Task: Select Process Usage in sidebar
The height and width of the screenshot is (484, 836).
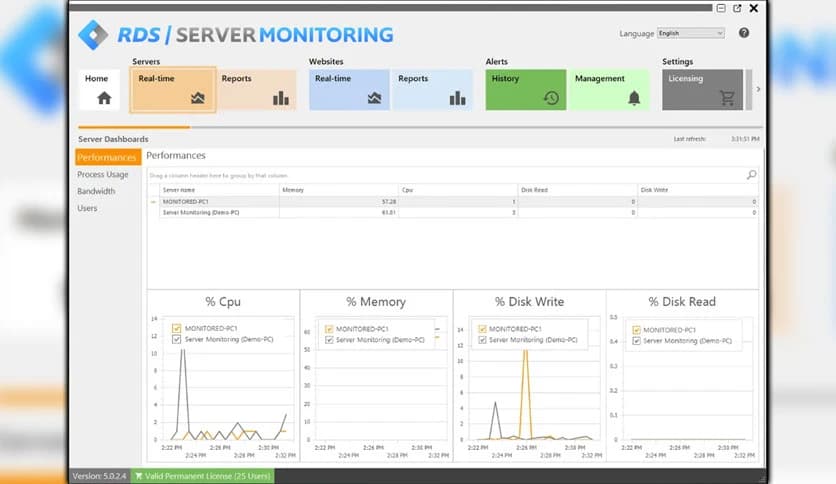Action: pos(102,174)
